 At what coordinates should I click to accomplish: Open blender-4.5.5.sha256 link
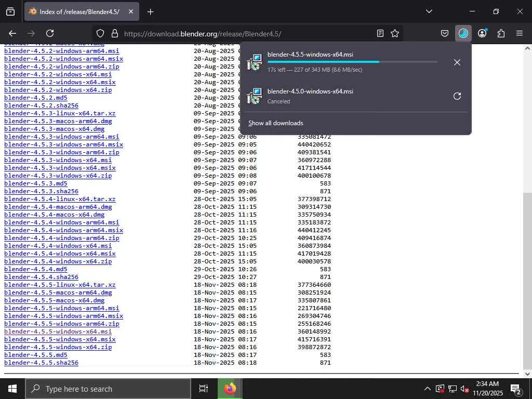click(41, 363)
